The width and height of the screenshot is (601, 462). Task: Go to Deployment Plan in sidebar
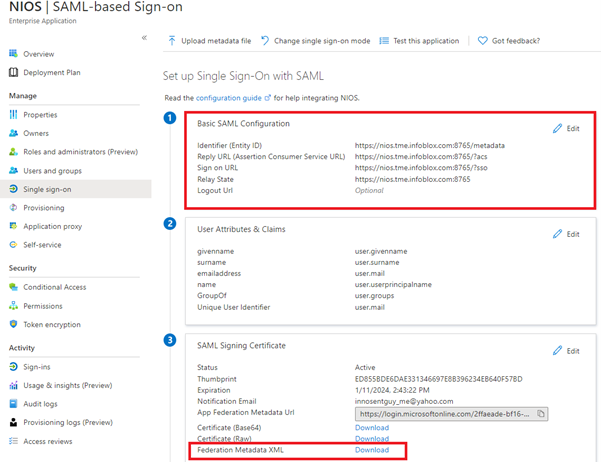[51, 72]
